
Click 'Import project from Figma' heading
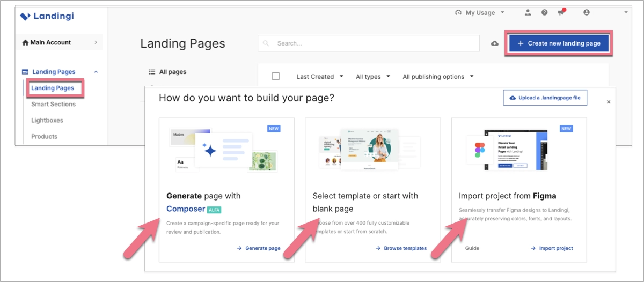pyautogui.click(x=508, y=196)
